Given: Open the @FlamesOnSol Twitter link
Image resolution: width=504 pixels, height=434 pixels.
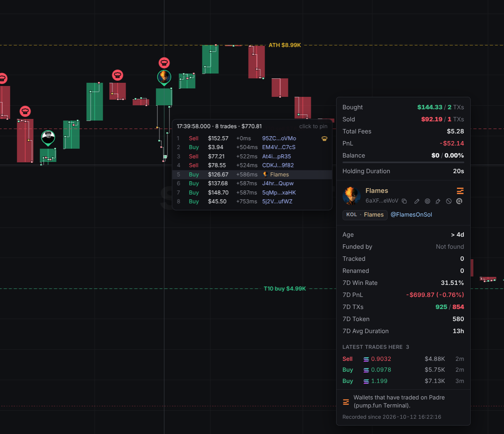Looking at the screenshot, I should [411, 215].
